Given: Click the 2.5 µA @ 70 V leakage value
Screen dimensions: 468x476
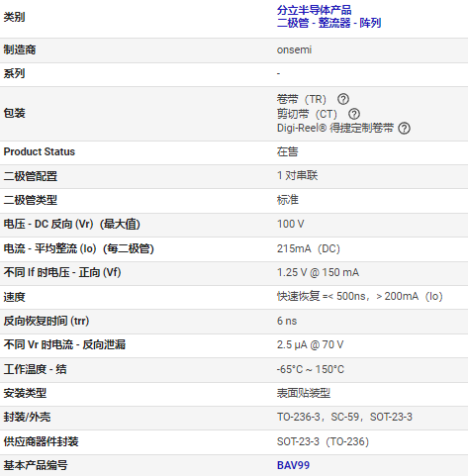Looking at the screenshot, I should [x=310, y=344].
